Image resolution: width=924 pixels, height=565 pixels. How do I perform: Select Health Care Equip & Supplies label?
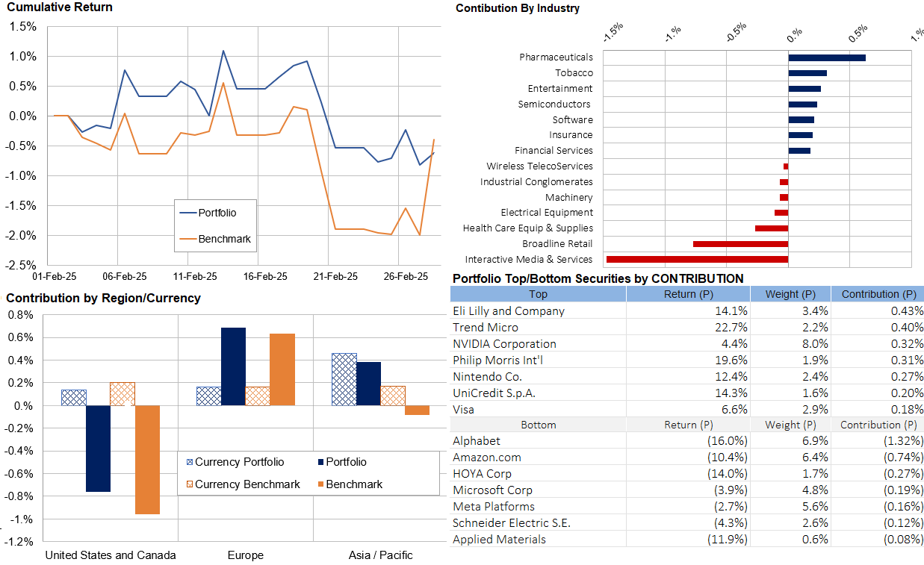point(528,228)
